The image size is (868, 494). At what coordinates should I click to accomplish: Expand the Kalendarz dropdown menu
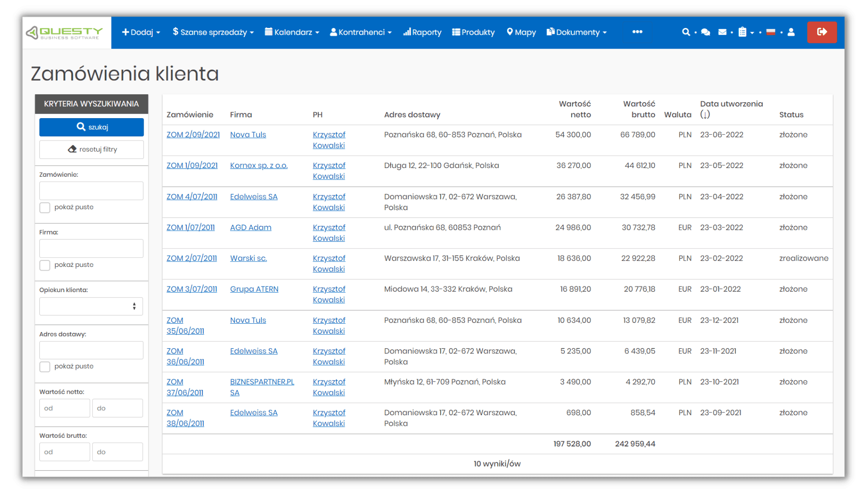[x=292, y=32]
